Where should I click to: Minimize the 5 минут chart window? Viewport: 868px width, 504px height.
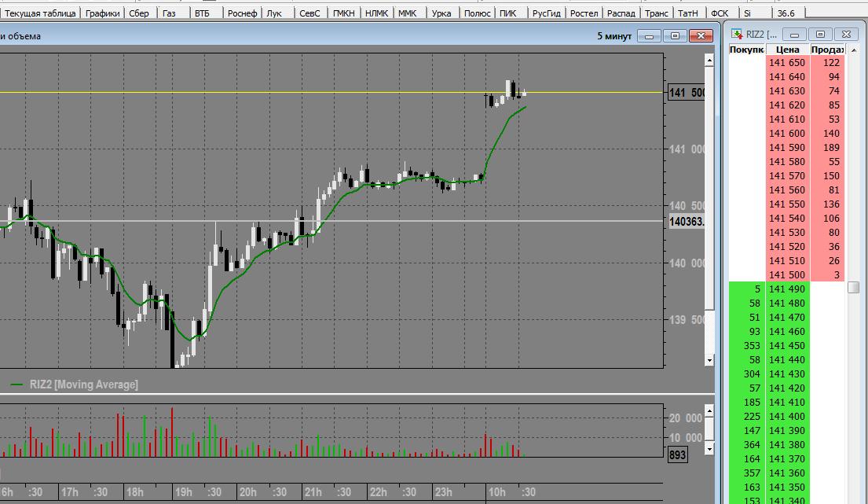[x=650, y=36]
